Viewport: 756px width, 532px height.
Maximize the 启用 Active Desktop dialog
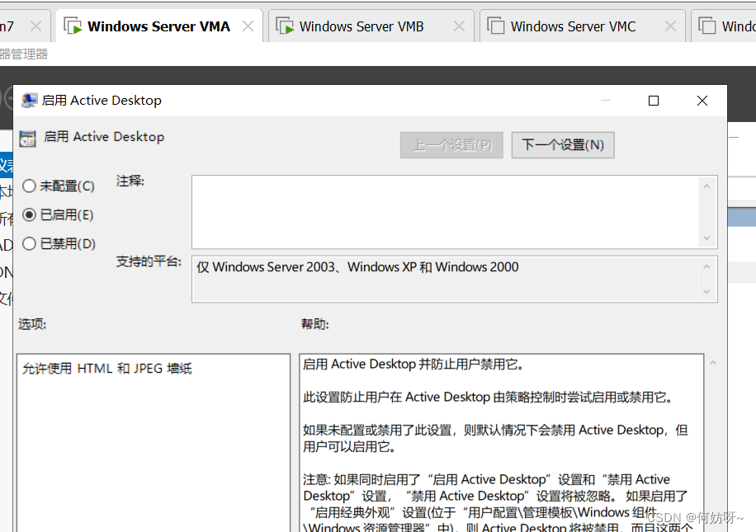(654, 101)
